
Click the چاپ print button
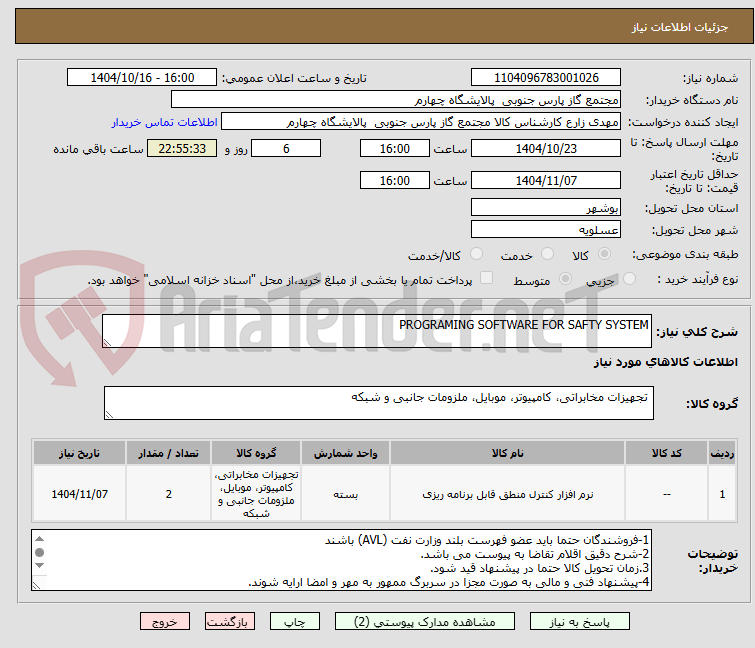295,622
